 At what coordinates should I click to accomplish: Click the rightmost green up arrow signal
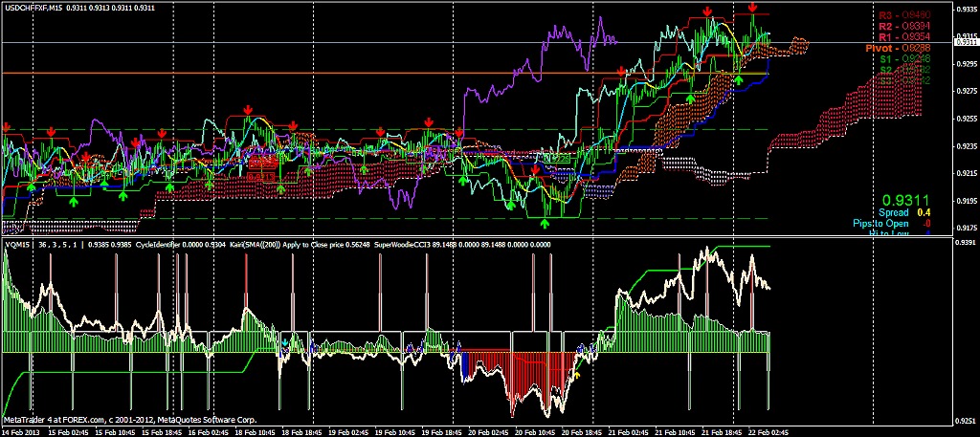[739, 80]
